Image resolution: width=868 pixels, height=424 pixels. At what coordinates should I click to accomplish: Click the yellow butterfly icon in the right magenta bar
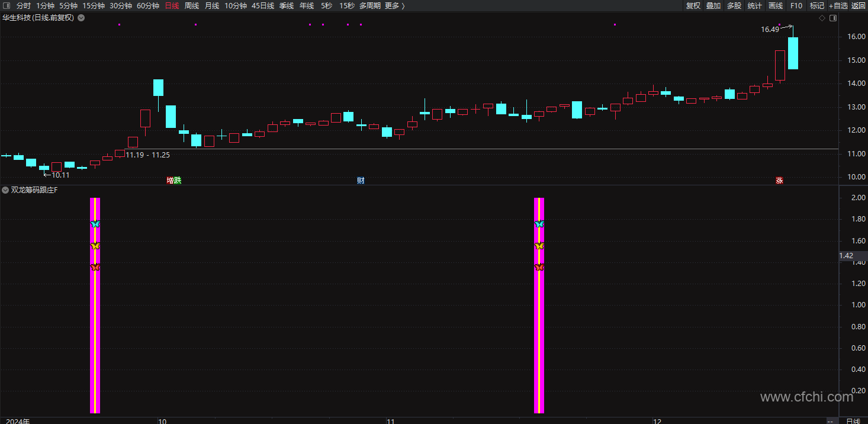tap(539, 246)
